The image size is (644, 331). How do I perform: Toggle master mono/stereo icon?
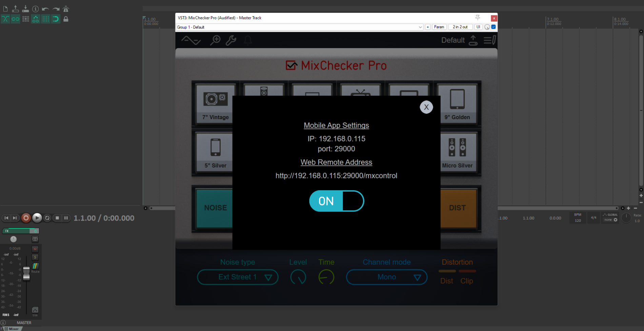pos(35,239)
